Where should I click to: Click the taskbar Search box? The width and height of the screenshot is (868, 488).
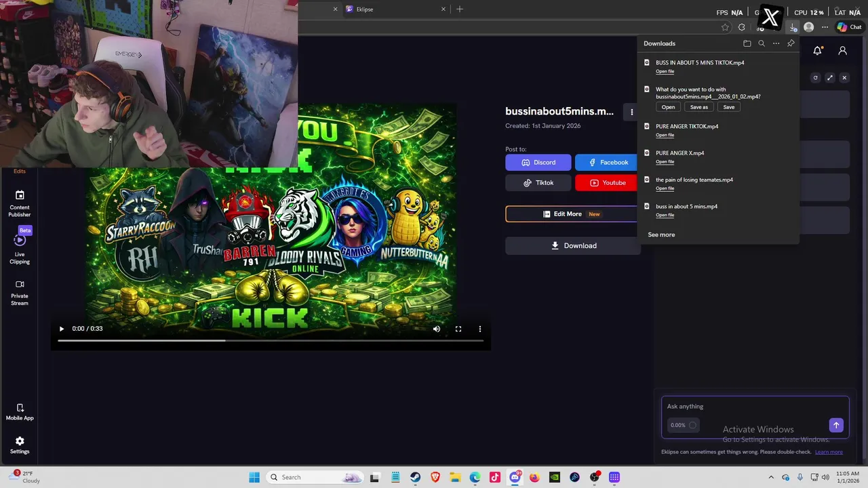pos(315,477)
